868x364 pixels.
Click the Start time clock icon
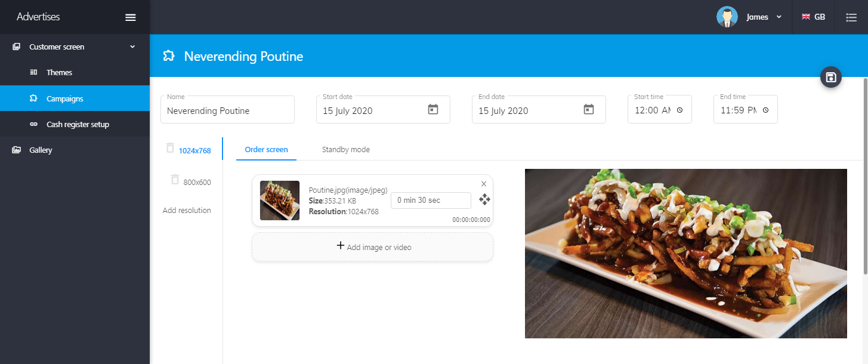click(679, 110)
